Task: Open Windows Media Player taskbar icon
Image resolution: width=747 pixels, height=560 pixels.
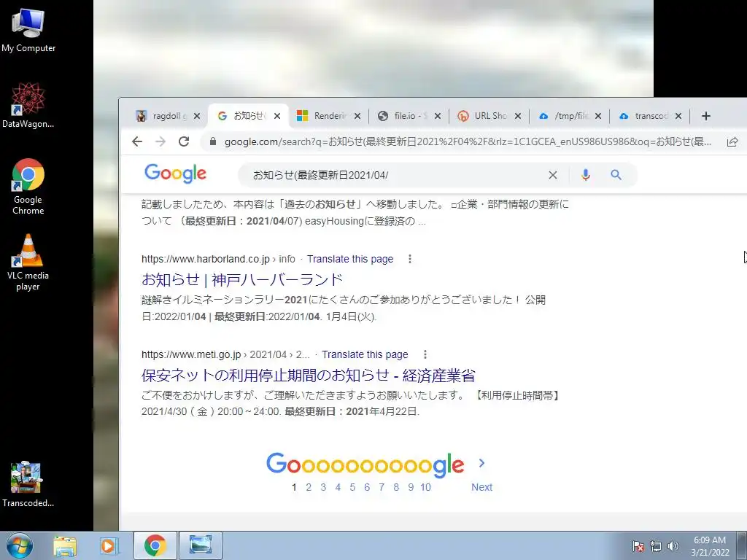Action: click(109, 545)
